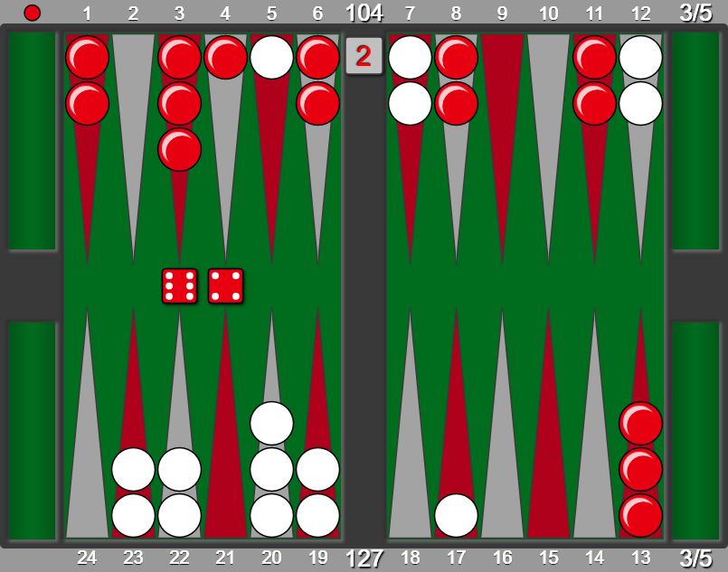728x572 pixels.
Task: Click the top pip count 104
Action: point(364,13)
